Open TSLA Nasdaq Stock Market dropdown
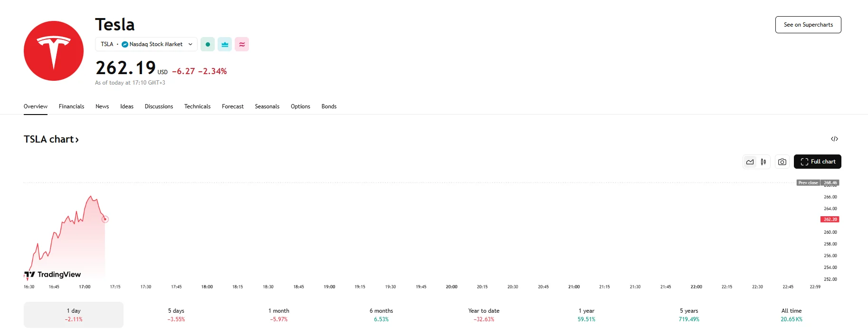The width and height of the screenshot is (868, 336). [x=146, y=44]
